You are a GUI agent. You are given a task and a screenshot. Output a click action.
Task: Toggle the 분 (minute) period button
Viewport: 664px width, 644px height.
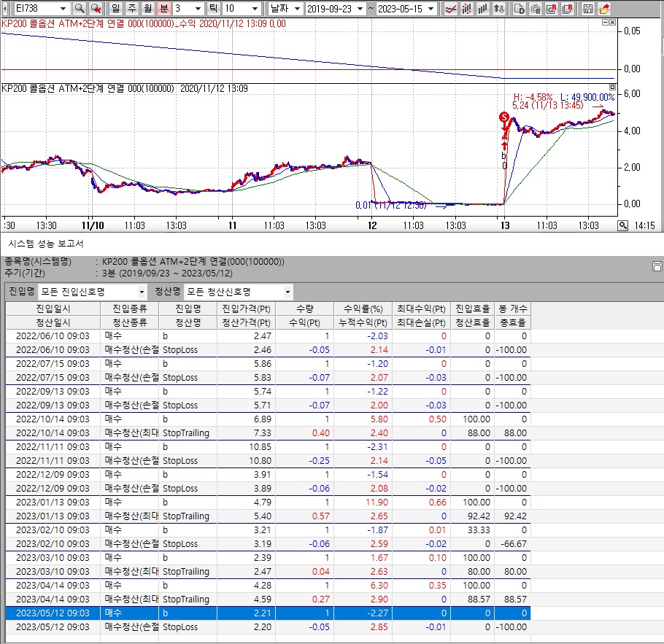[x=163, y=9]
